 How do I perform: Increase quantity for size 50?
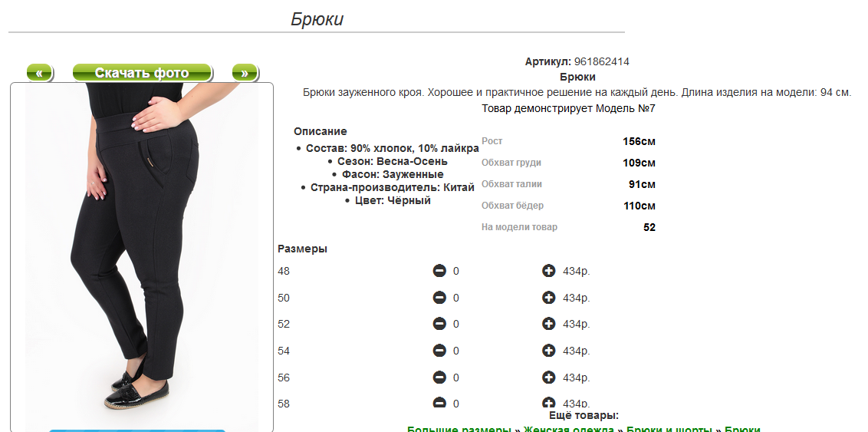(548, 298)
